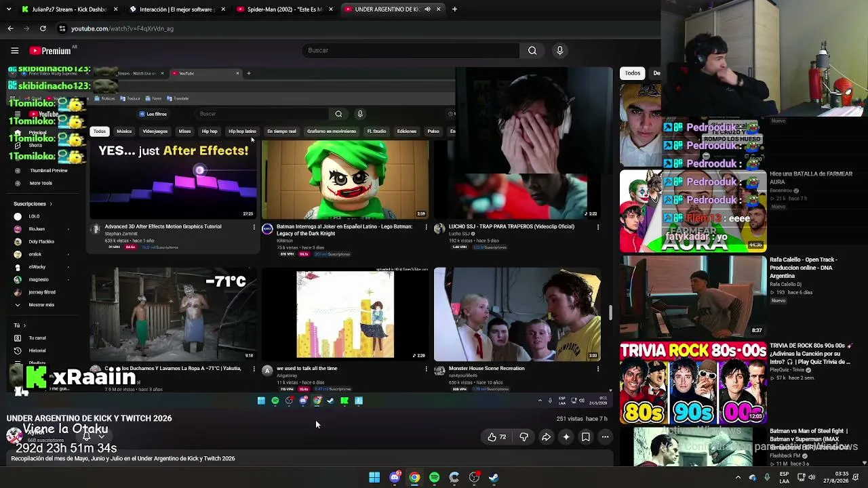Open the volume control tray icon
This screenshot has height=488, width=868.
tap(812, 477)
